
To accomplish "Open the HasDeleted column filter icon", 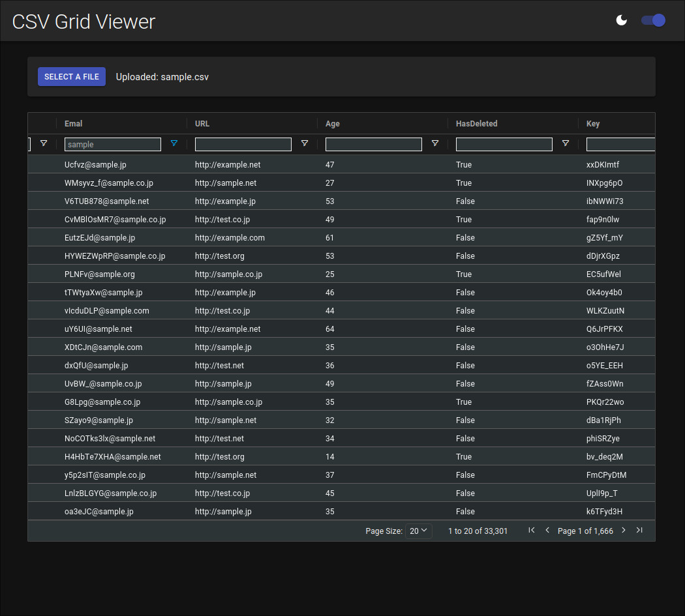I will [x=566, y=143].
